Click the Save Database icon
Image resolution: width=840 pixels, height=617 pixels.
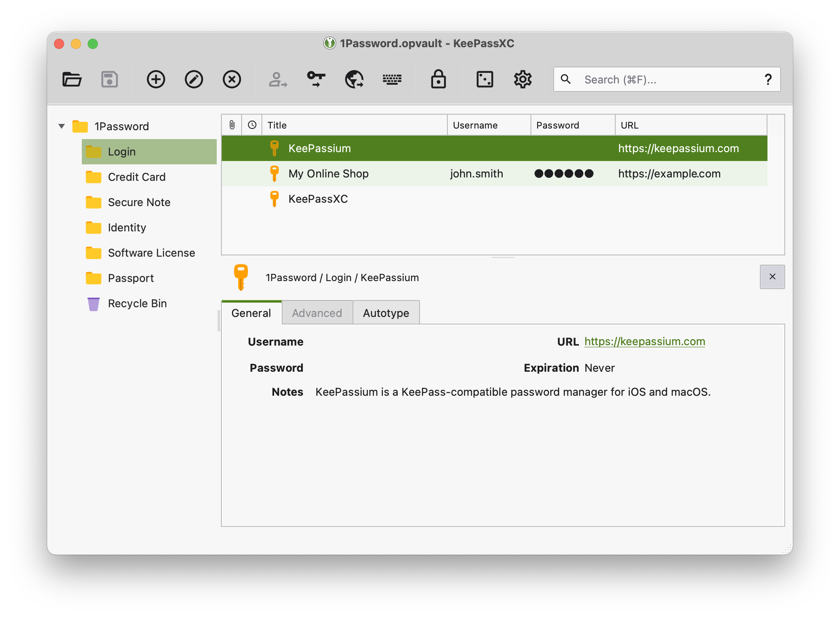tap(110, 78)
